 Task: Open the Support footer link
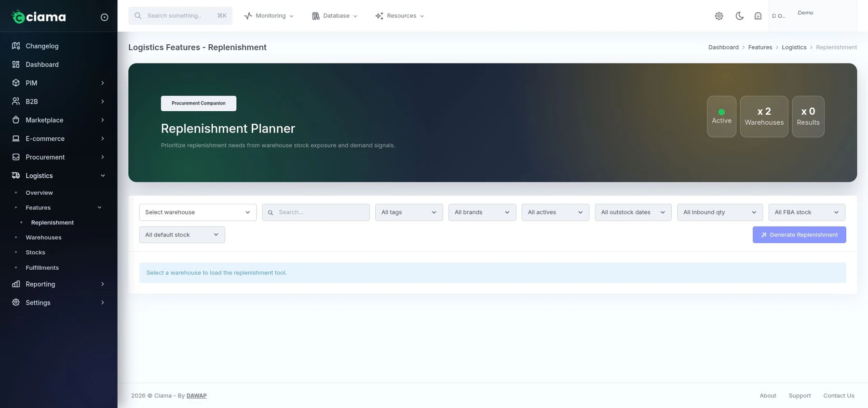(x=800, y=395)
